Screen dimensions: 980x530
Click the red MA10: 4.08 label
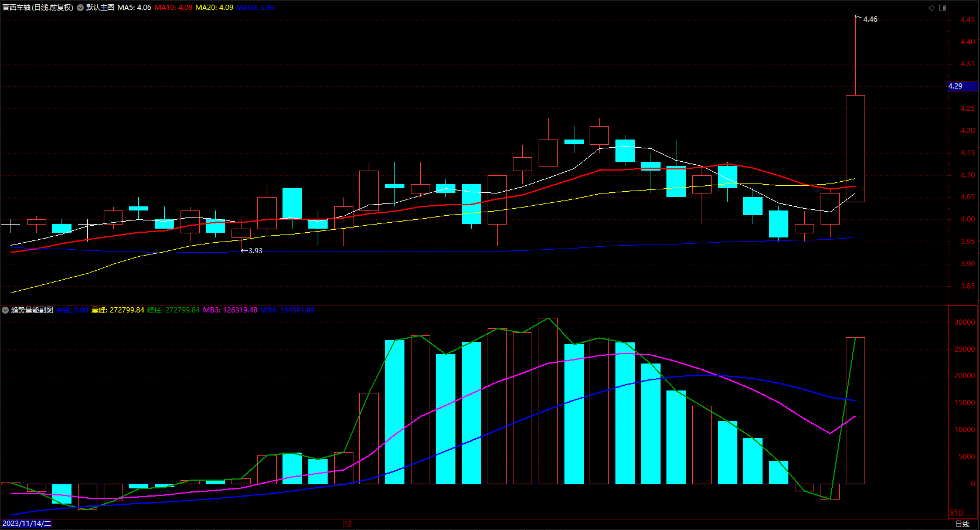pos(173,8)
